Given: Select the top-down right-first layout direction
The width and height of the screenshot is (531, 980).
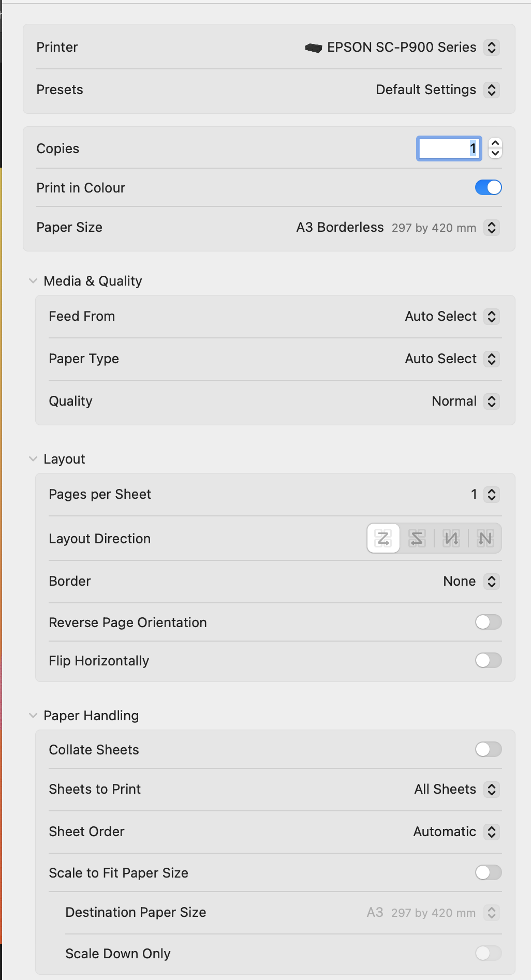Looking at the screenshot, I should [485, 538].
